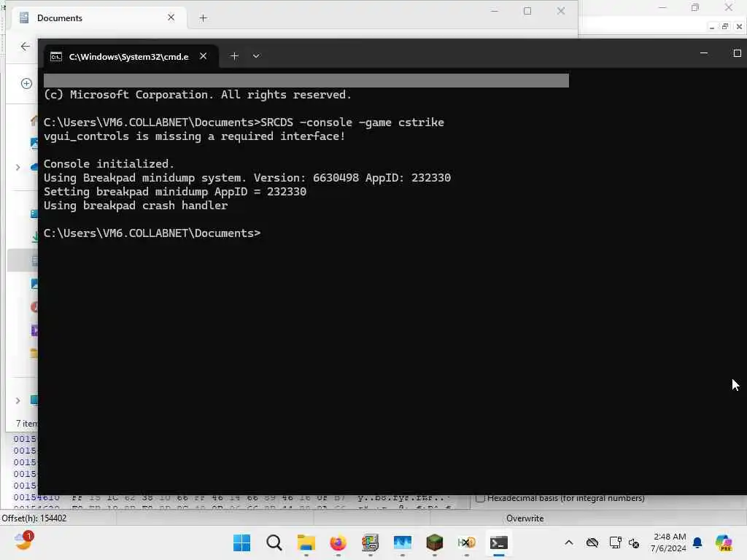The height and width of the screenshot is (560, 747).
Task: Maximize the terminal window
Action: click(x=737, y=53)
